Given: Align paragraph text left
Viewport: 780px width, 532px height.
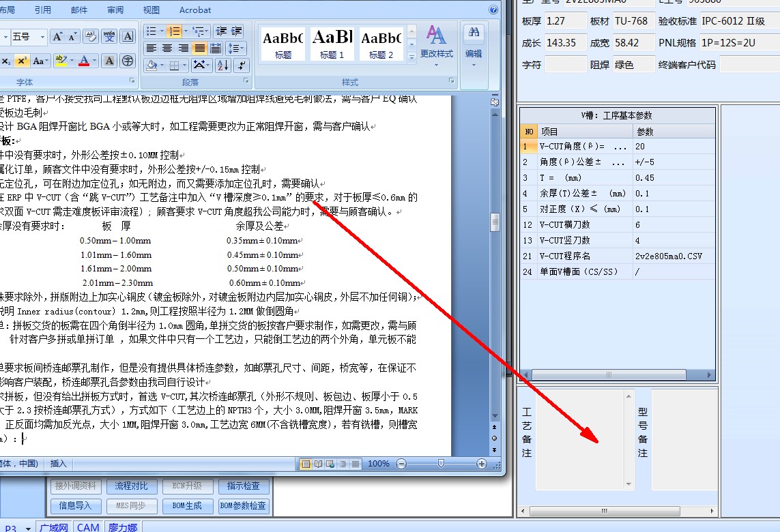Looking at the screenshot, I should pos(151,48).
